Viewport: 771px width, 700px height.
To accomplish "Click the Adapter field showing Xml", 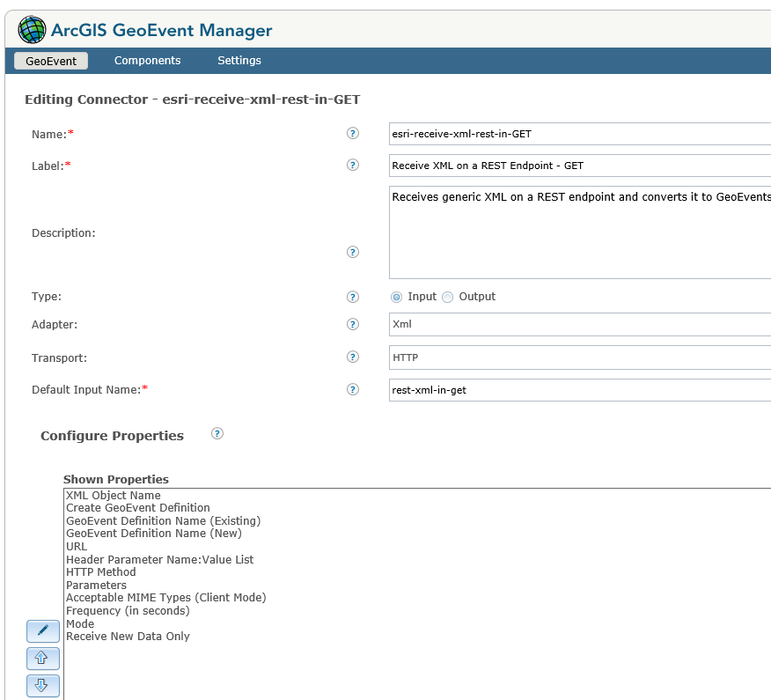I will coord(580,324).
